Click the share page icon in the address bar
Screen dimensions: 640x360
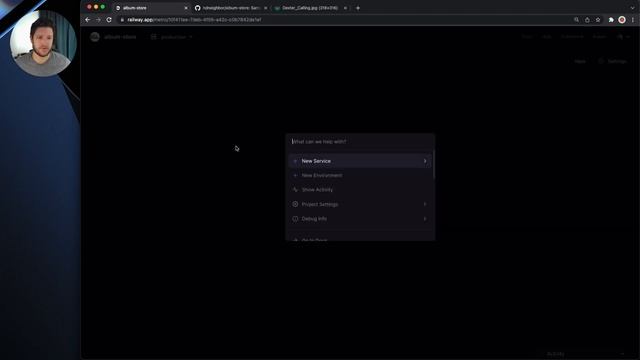(x=587, y=20)
